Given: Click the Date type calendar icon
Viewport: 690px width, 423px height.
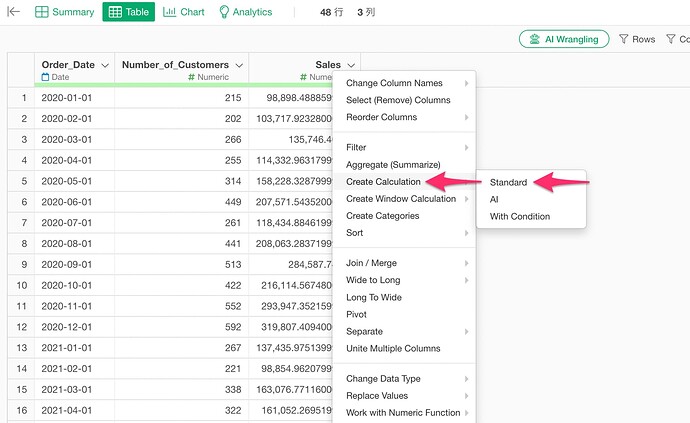Looking at the screenshot, I should [45, 77].
